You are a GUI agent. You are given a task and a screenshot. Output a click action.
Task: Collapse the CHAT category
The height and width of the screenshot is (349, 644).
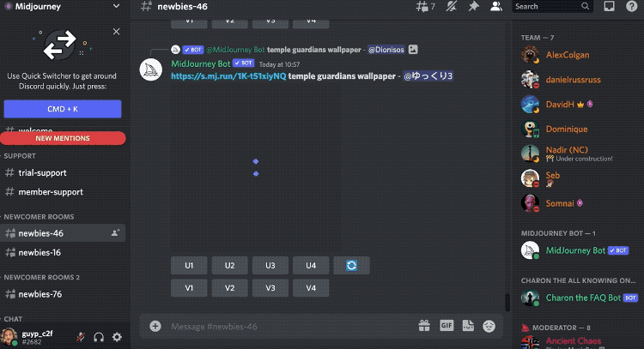click(13, 319)
